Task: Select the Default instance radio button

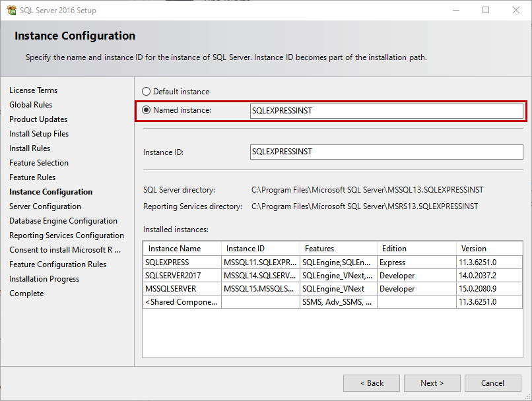Action: coord(147,92)
